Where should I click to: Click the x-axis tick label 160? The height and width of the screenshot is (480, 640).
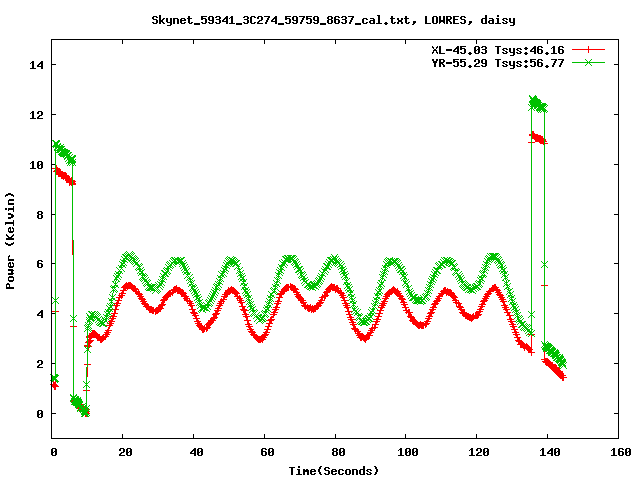point(621,452)
